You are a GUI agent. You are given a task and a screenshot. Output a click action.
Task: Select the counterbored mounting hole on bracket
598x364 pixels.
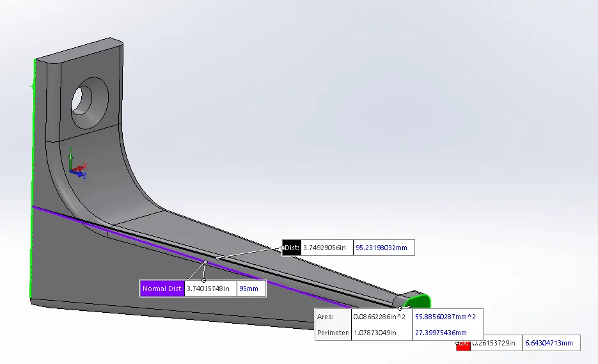90,102
